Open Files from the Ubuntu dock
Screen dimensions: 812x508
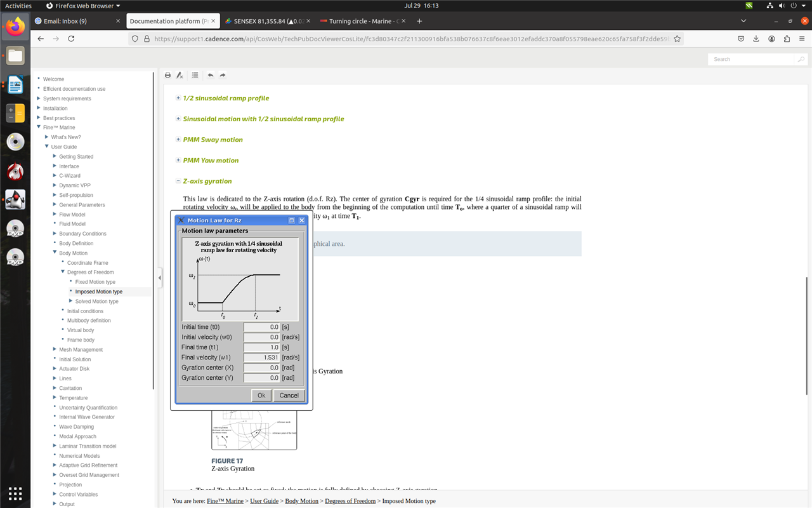[x=15, y=56]
